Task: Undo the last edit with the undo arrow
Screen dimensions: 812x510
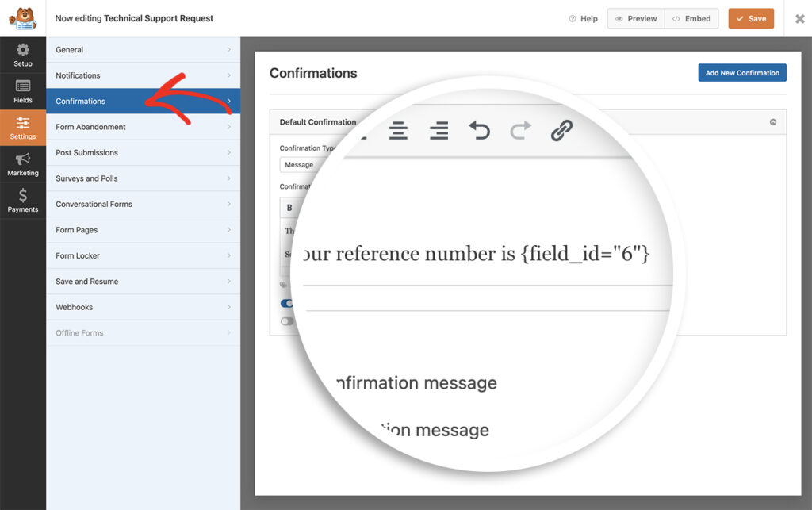Action: 481,130
